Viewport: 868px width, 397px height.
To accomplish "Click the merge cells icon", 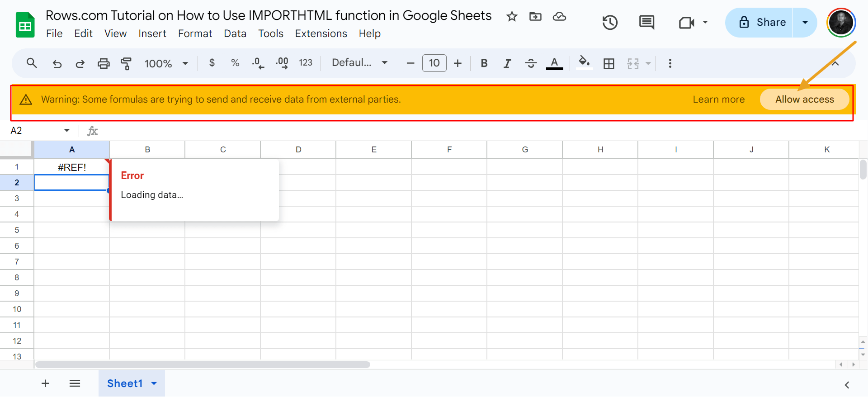I will 633,64.
